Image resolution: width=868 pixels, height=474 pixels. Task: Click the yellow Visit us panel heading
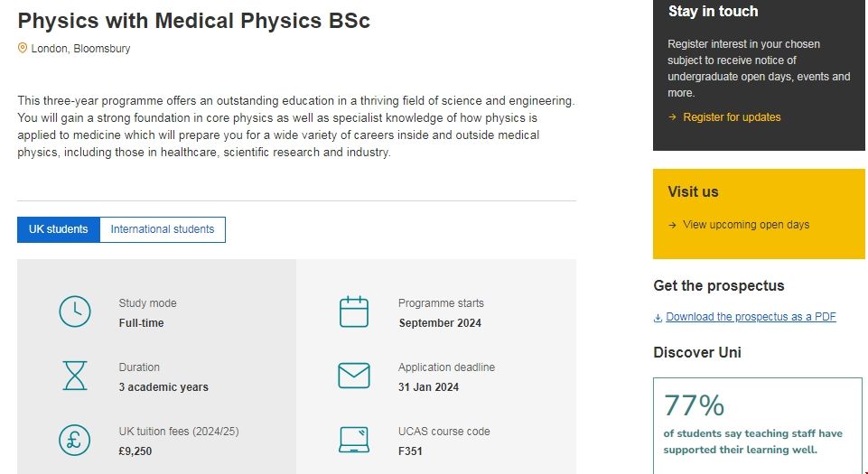tap(693, 191)
